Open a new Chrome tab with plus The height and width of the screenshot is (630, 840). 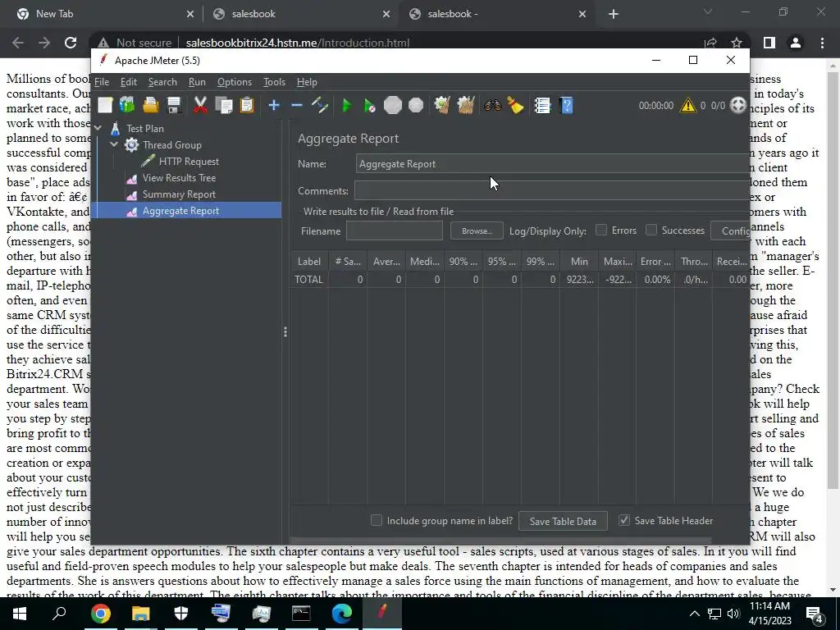coord(614,15)
